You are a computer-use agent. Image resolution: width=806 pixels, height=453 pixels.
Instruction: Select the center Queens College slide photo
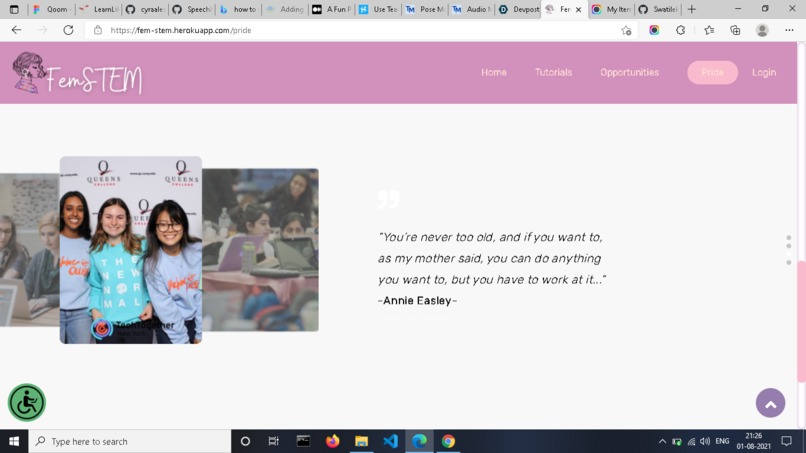(131, 250)
